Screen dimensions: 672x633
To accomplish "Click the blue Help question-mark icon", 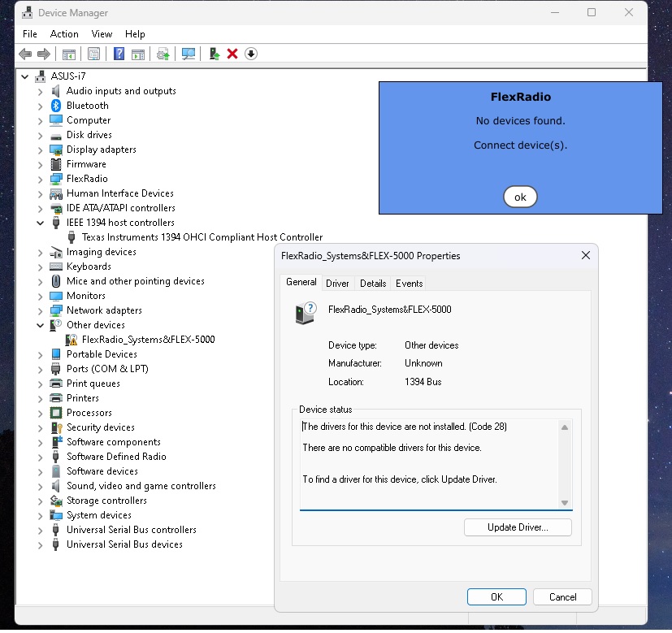I will 119,54.
